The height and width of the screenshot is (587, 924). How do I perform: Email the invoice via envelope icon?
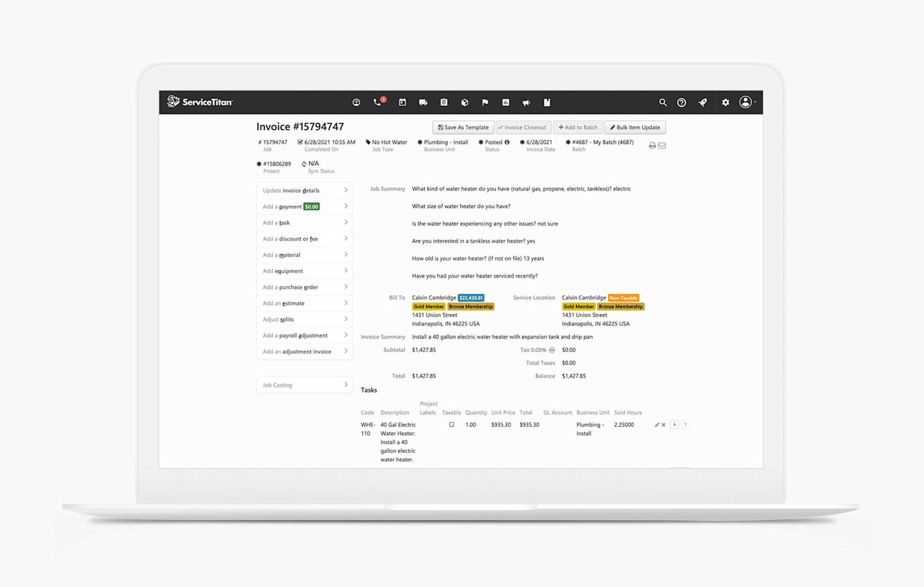662,145
